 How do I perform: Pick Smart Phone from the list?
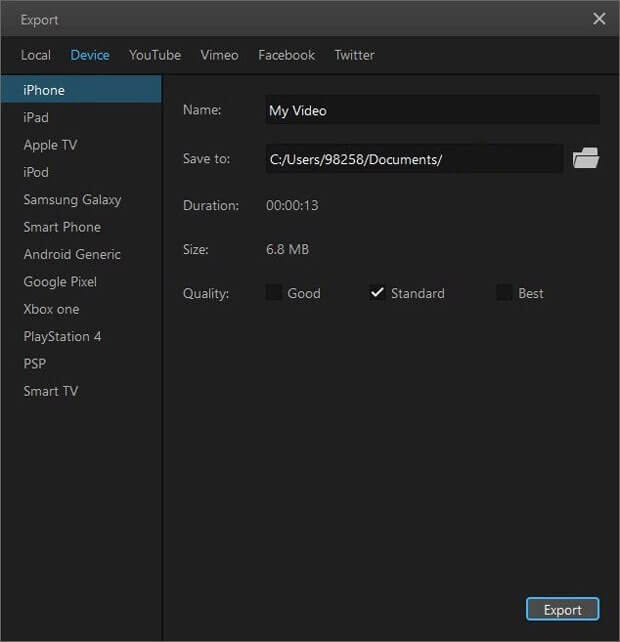pos(81,227)
